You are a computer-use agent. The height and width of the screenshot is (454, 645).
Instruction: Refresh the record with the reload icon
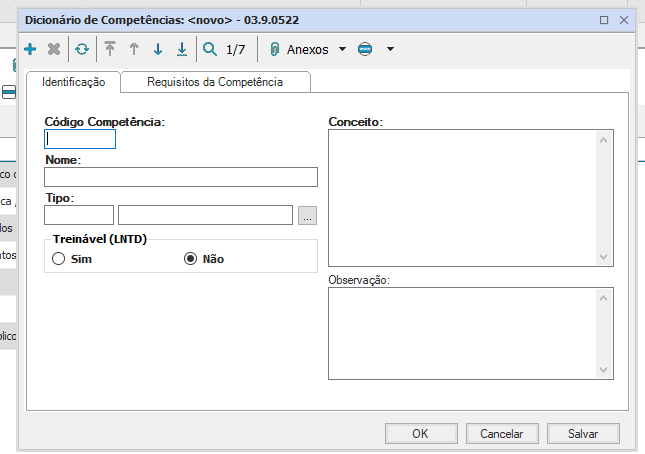pyautogui.click(x=82, y=49)
